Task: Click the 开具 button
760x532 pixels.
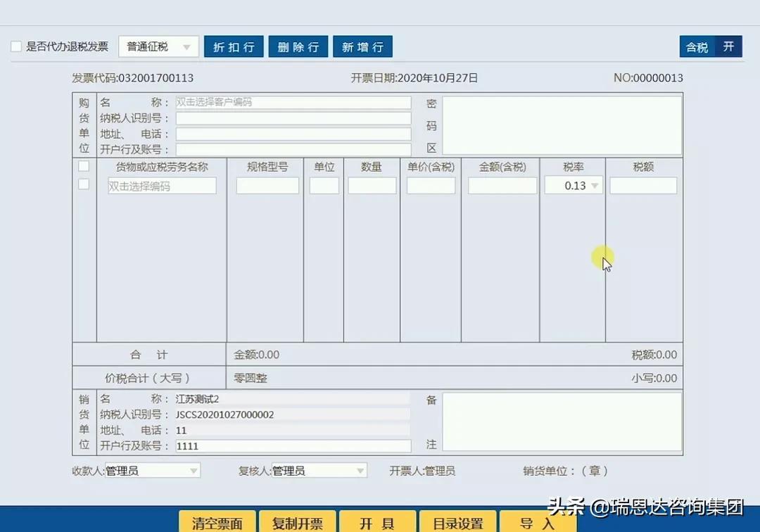Action: coord(378,522)
